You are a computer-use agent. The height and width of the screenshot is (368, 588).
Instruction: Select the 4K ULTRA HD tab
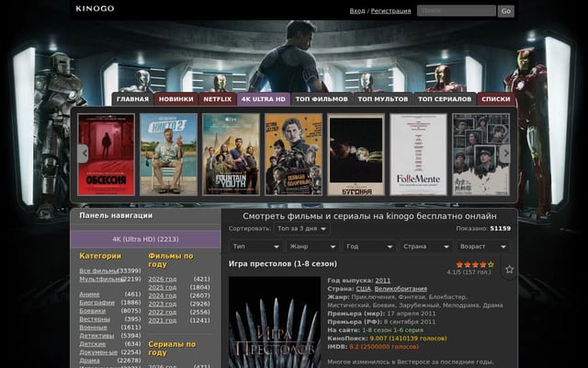tap(264, 99)
